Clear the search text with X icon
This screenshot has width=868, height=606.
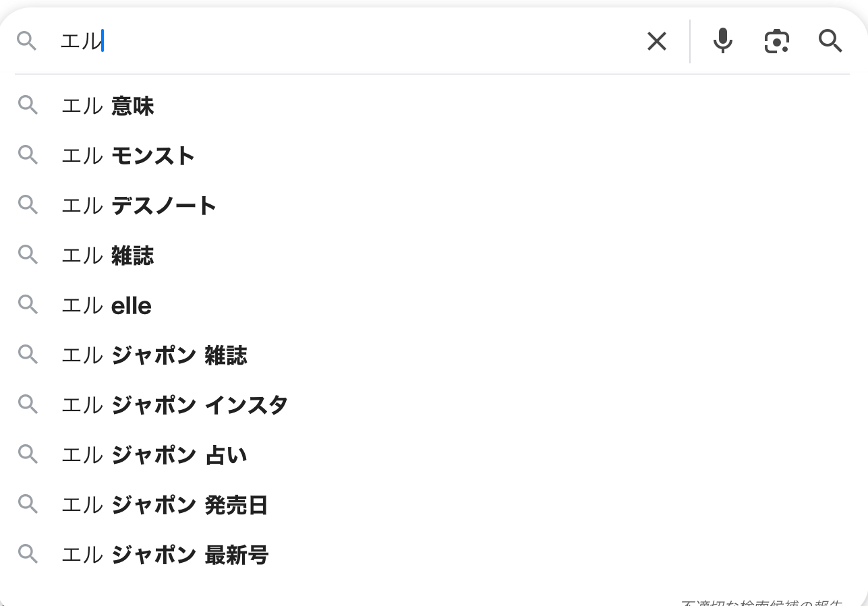(656, 41)
